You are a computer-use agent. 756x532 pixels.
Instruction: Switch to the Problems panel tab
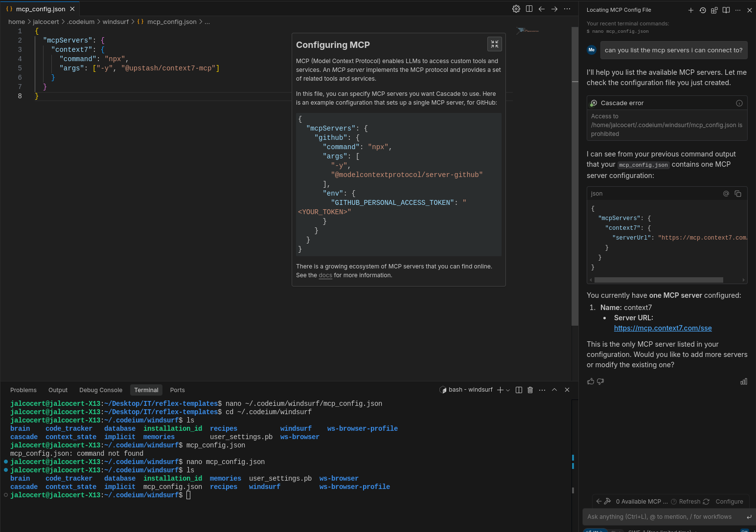(23, 390)
